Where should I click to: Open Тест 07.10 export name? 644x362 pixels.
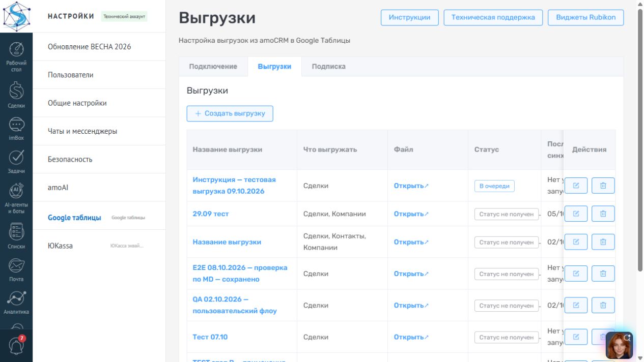(x=210, y=337)
